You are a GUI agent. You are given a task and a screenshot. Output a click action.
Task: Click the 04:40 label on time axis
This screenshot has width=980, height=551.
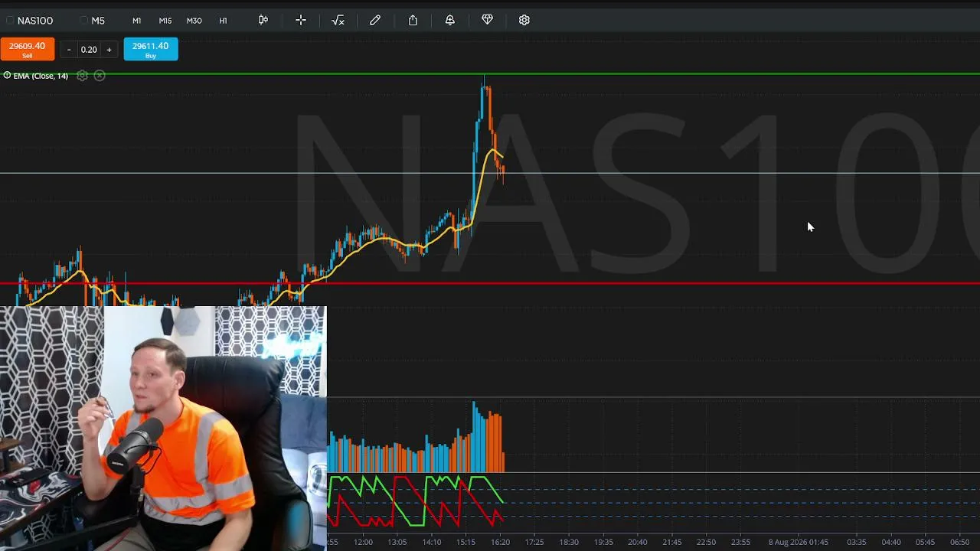coord(891,542)
